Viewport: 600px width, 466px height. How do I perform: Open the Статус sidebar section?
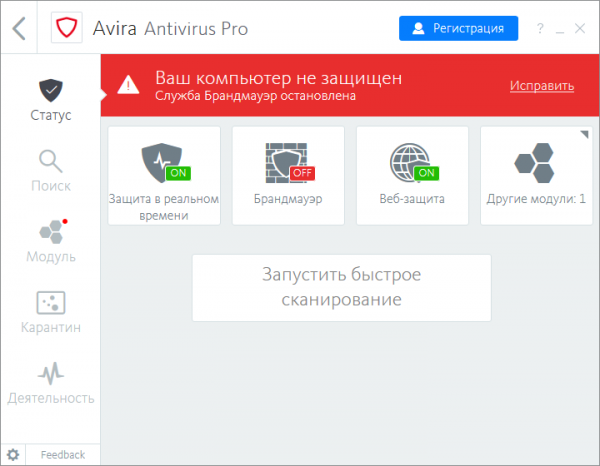tap(50, 100)
